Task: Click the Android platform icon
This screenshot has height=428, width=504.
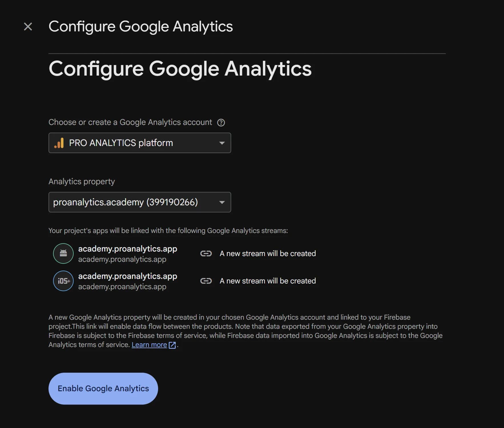Action: [x=63, y=253]
